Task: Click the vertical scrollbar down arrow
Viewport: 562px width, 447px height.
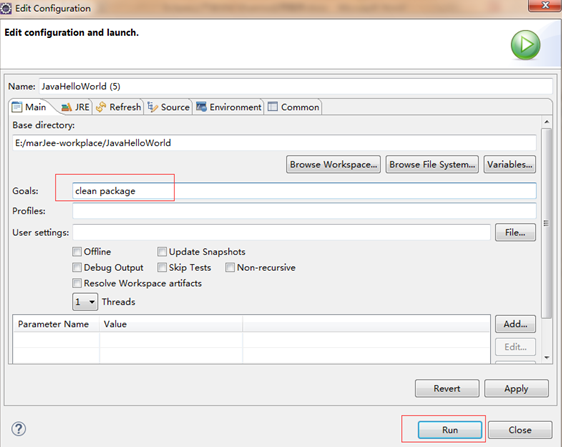Action: (547, 357)
